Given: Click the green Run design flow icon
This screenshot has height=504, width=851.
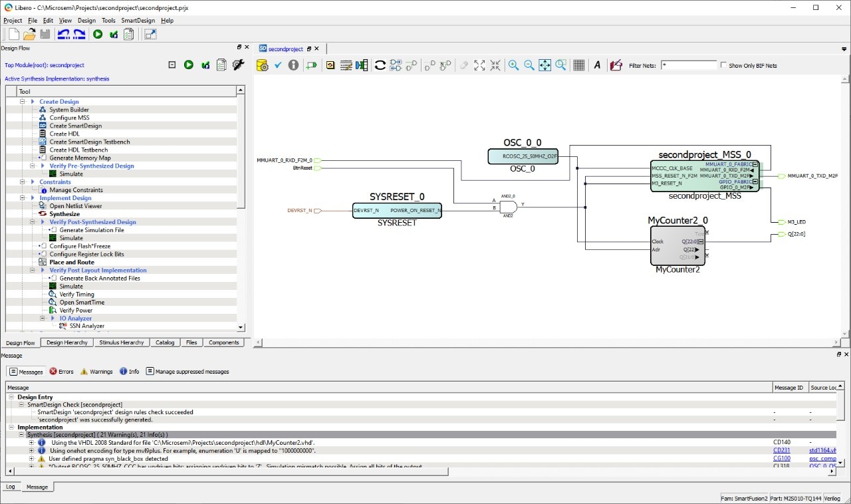Looking at the screenshot, I should (x=97, y=34).
